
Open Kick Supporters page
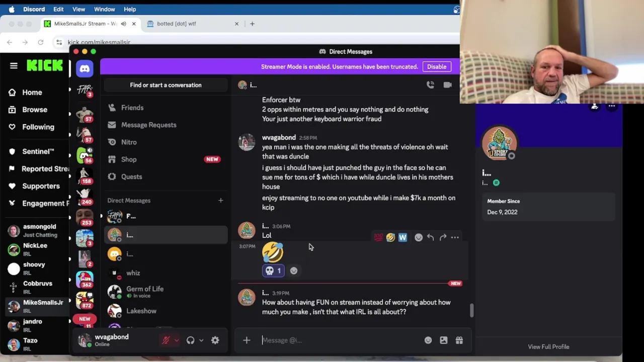[34, 186]
